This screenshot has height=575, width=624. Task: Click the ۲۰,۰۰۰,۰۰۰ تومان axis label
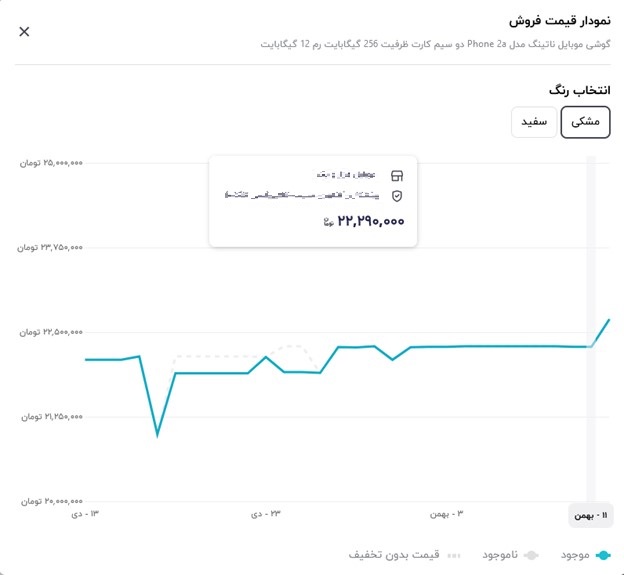coord(52,501)
